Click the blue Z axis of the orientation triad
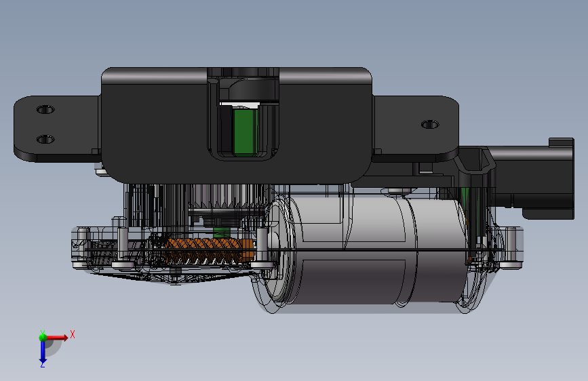This screenshot has width=588, height=381. [x=43, y=353]
